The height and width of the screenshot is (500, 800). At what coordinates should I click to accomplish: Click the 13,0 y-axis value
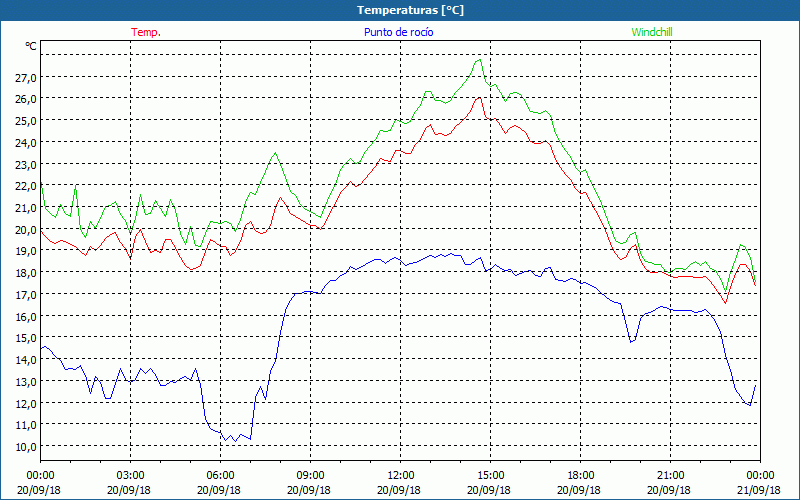pos(27,383)
